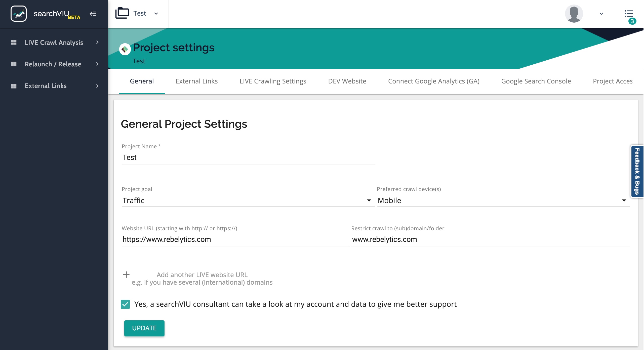Click Add another LIVE website URL
The height and width of the screenshot is (350, 644).
[x=202, y=275]
